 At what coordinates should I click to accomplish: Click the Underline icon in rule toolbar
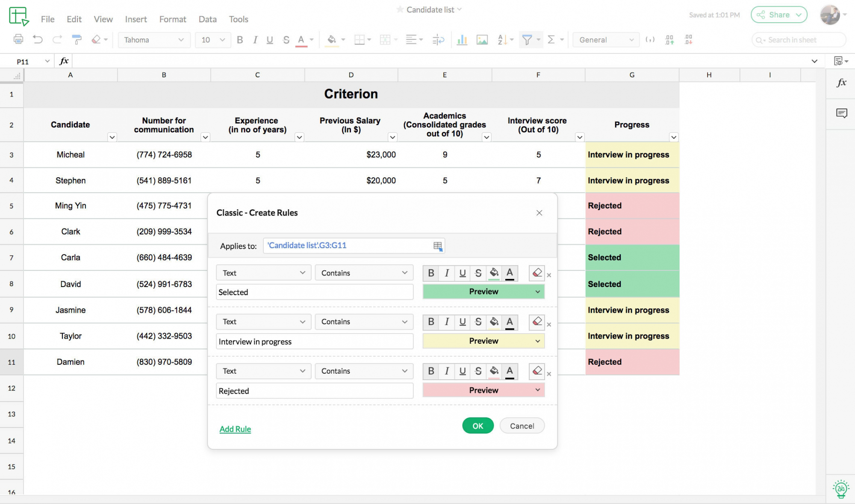[x=462, y=273]
